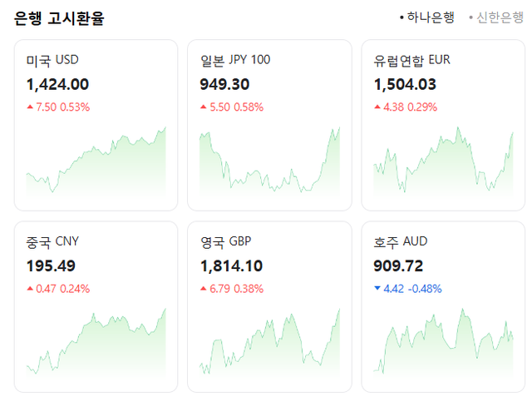This screenshot has height=397, width=532.
Task: Select the 하나은행 bank tab
Action: point(430,17)
